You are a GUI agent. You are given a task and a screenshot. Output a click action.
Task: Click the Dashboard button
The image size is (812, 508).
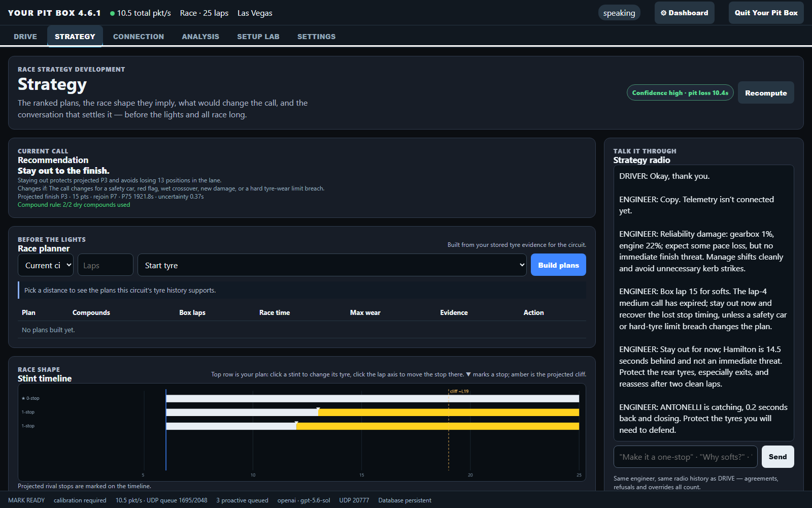pyautogui.click(x=685, y=13)
